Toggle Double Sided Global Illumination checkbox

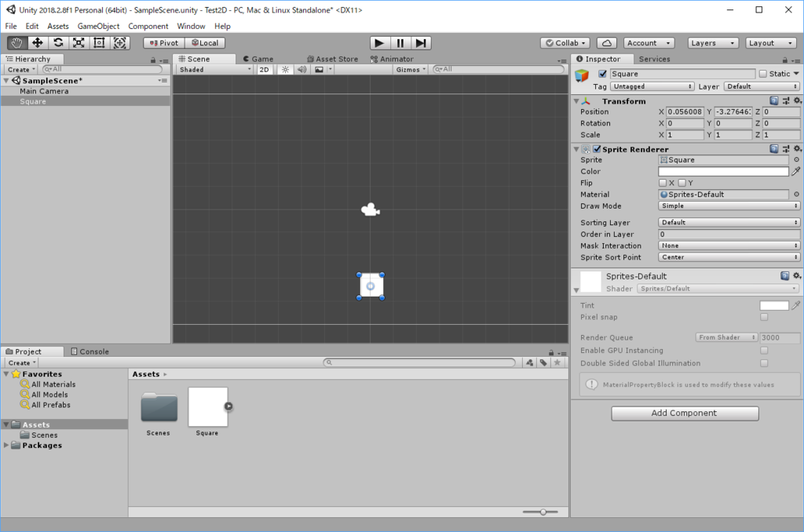(x=764, y=363)
